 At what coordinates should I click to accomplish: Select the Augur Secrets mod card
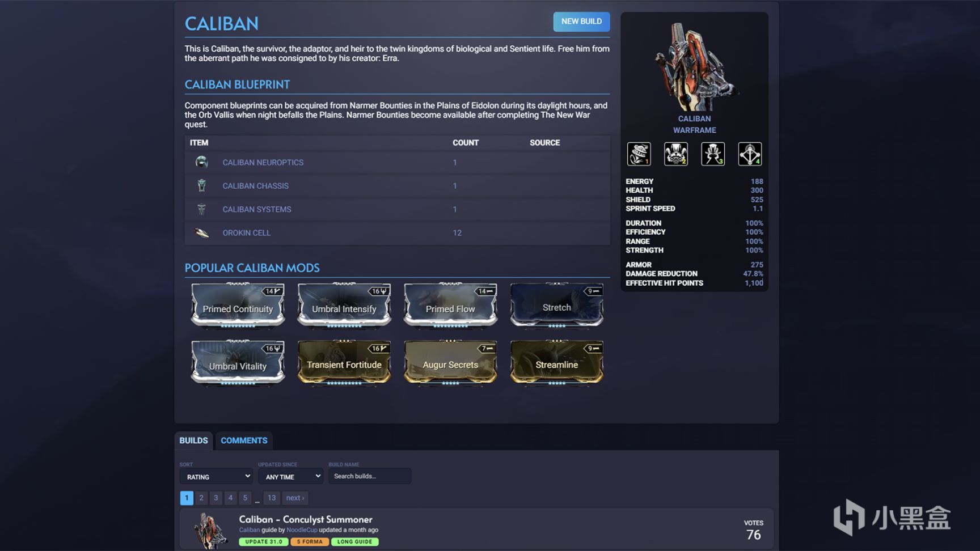pyautogui.click(x=450, y=362)
